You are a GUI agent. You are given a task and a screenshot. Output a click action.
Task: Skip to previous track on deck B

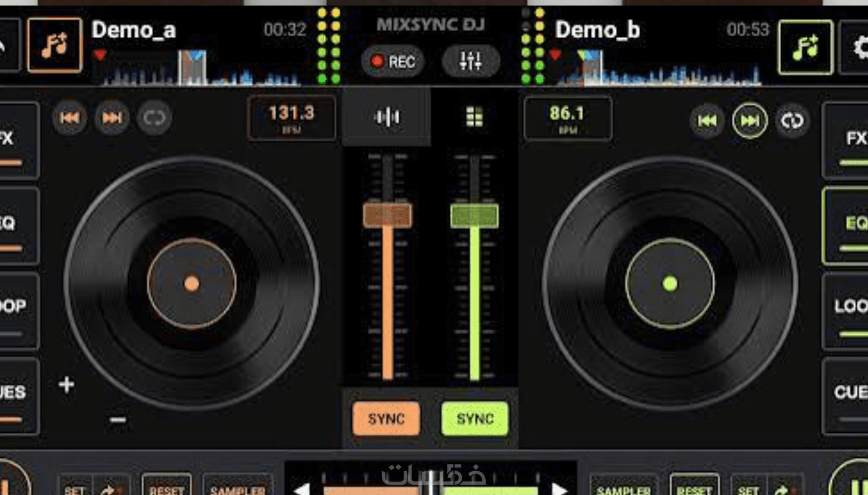click(x=707, y=121)
